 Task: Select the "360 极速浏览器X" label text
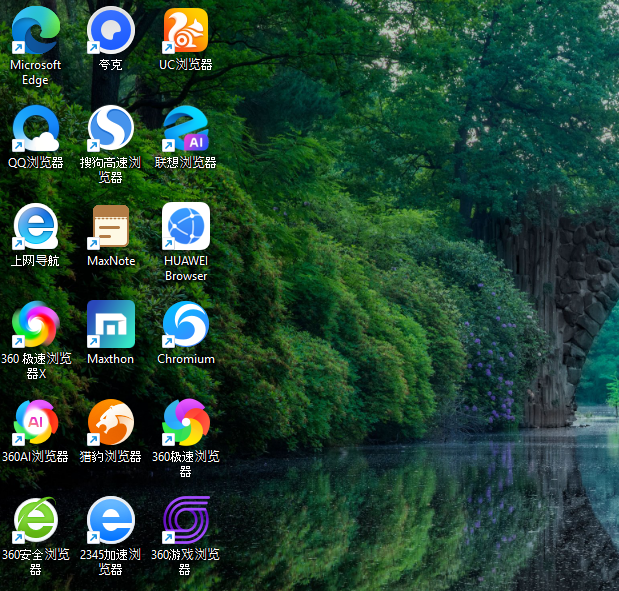coord(36,366)
